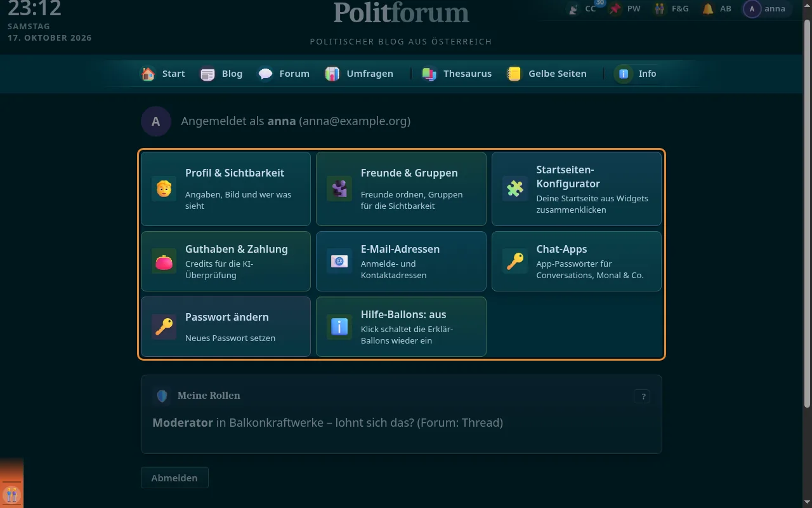Open the Umfragen chart icon
Image resolution: width=812 pixels, height=508 pixels.
[332, 74]
